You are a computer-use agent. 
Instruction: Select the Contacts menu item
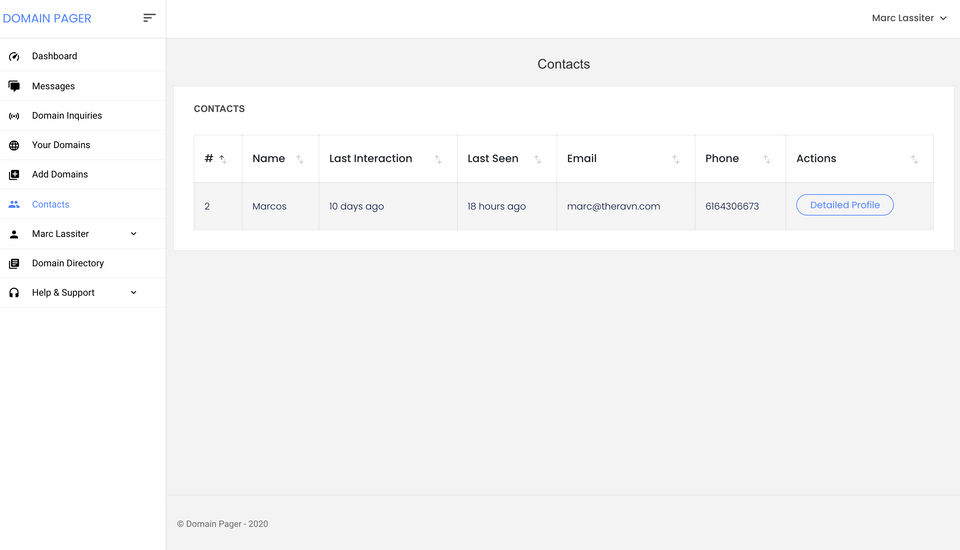pos(83,204)
